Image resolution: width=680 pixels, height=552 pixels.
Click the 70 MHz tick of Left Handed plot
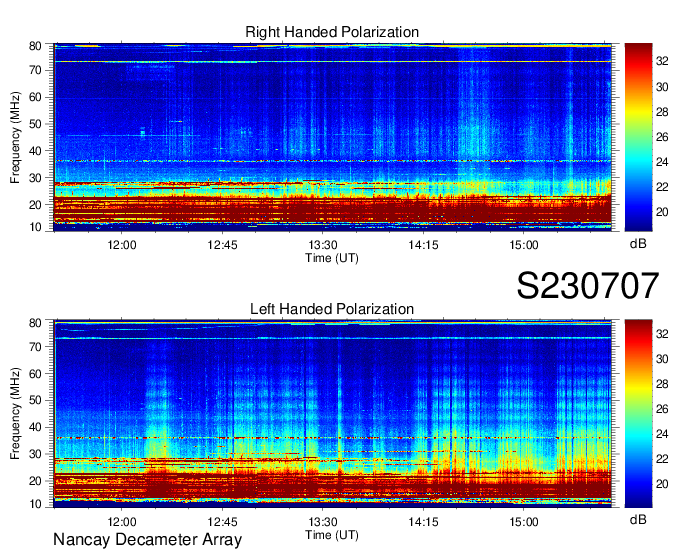point(35,346)
